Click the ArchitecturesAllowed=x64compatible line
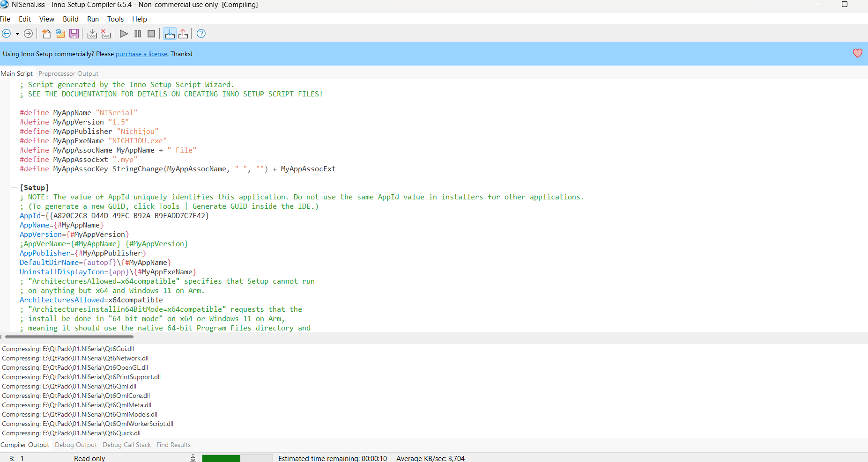This screenshot has width=868, height=462. point(91,300)
